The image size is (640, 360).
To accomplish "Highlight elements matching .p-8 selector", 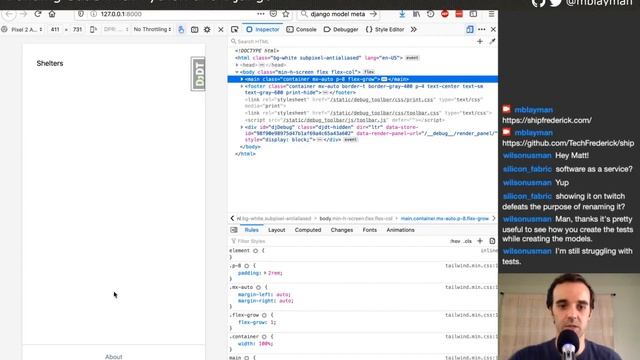I will click(x=247, y=266).
